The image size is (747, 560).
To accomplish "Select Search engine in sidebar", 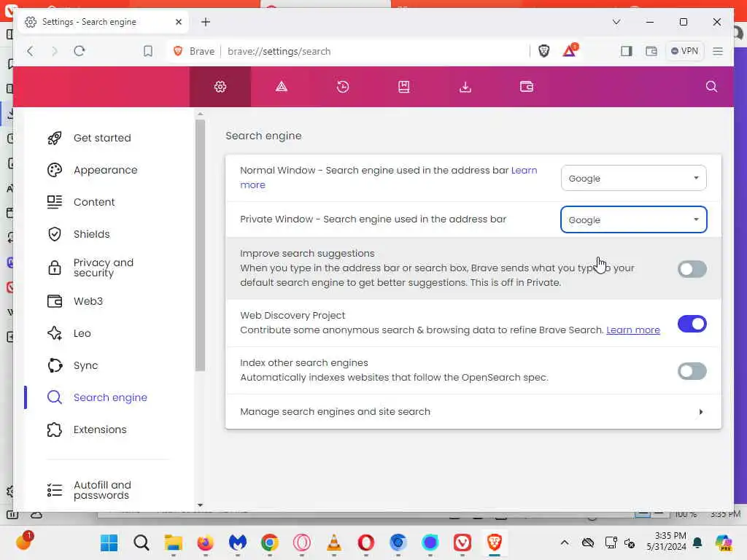I will (110, 397).
